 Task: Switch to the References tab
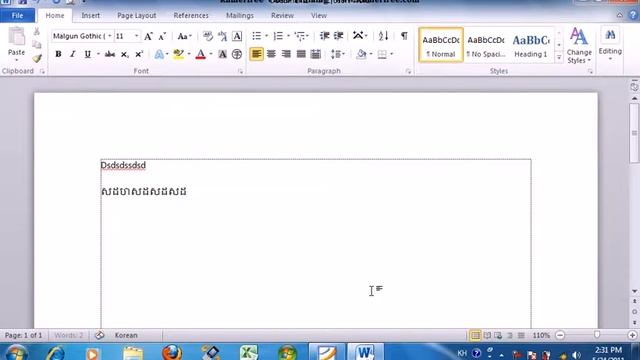191,16
